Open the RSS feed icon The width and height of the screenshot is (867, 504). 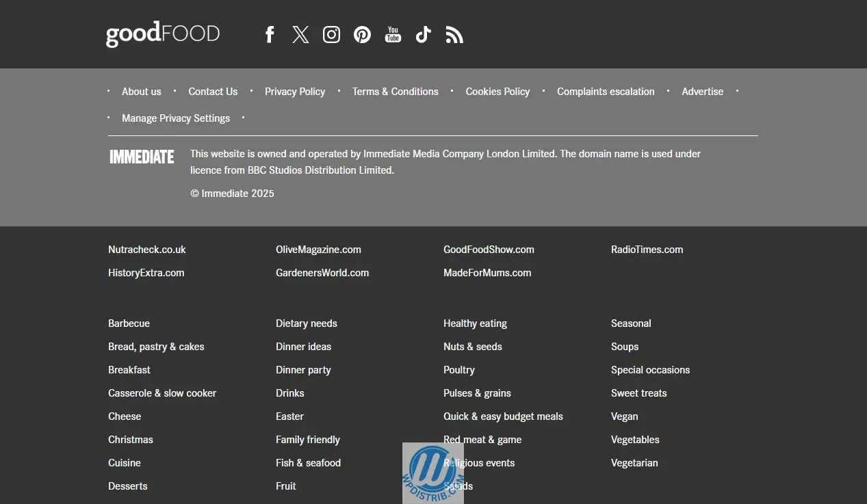click(454, 35)
